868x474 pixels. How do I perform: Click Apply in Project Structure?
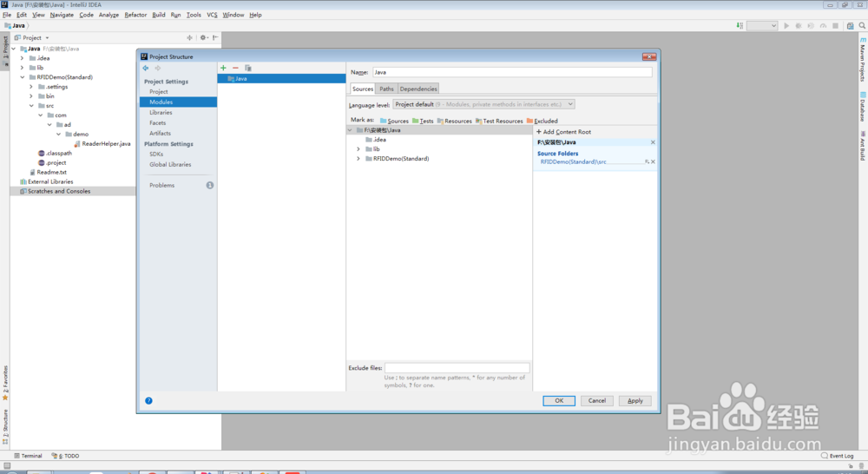click(635, 401)
